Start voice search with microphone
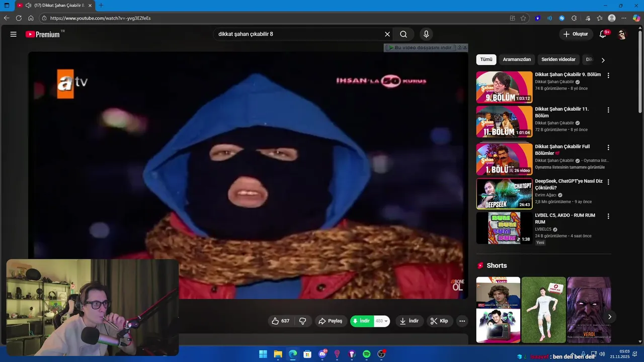 tap(426, 34)
